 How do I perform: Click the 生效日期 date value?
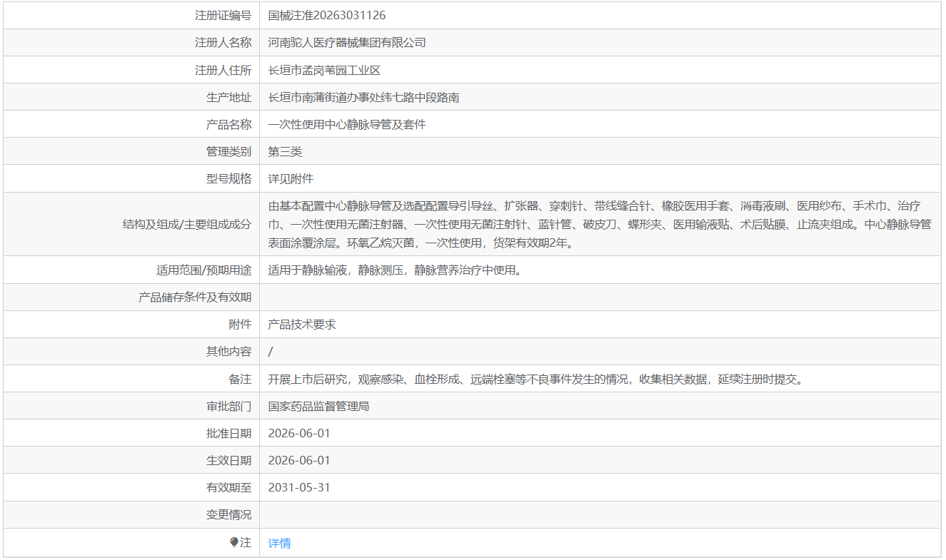point(299,460)
